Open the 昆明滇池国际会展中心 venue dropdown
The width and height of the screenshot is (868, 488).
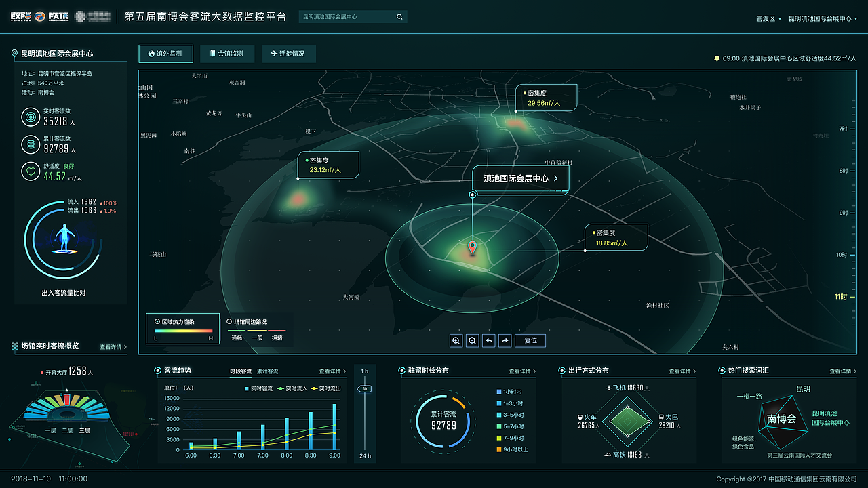click(823, 19)
